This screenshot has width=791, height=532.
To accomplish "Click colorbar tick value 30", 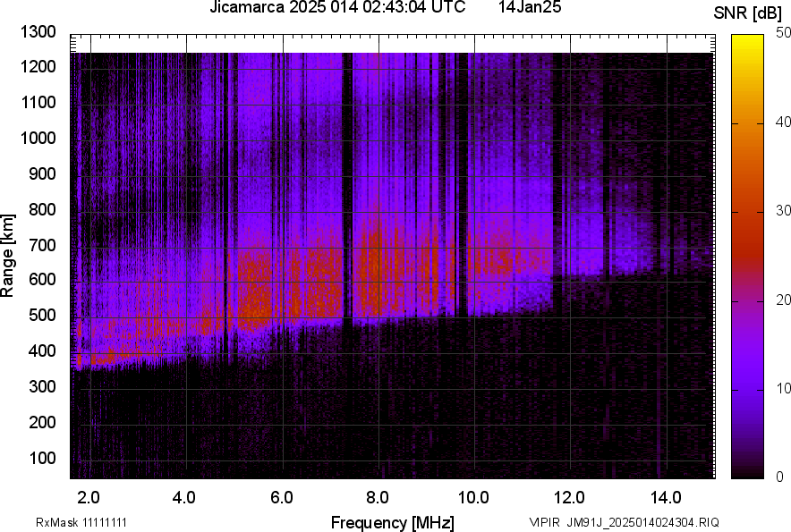I will pyautogui.click(x=784, y=211).
